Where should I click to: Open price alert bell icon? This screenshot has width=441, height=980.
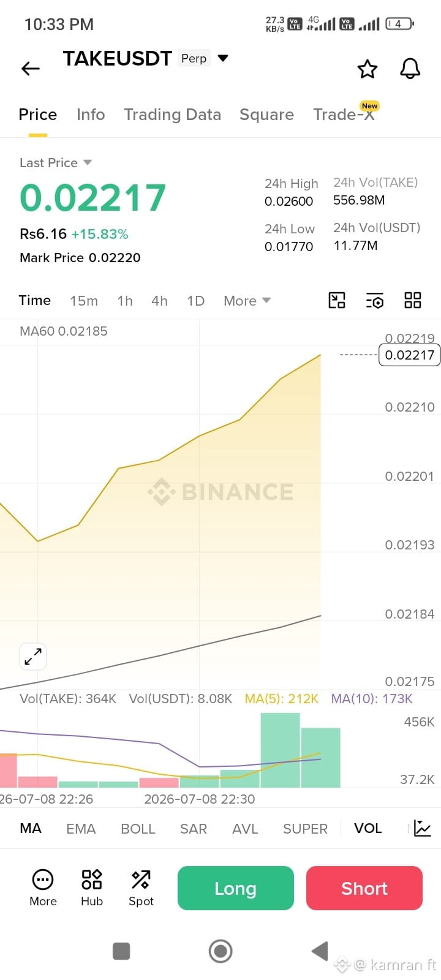410,69
